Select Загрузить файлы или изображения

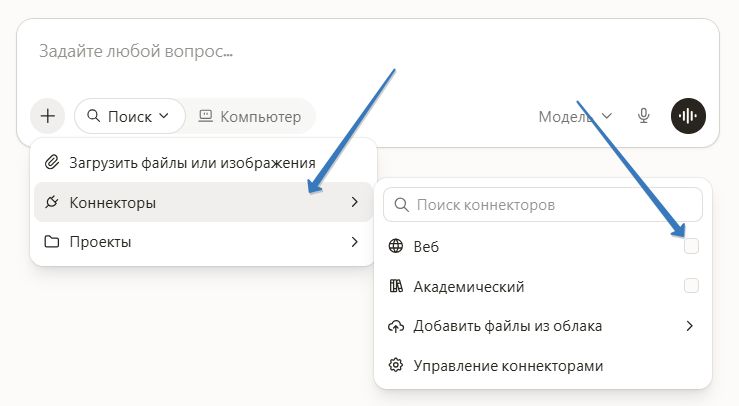(x=203, y=163)
